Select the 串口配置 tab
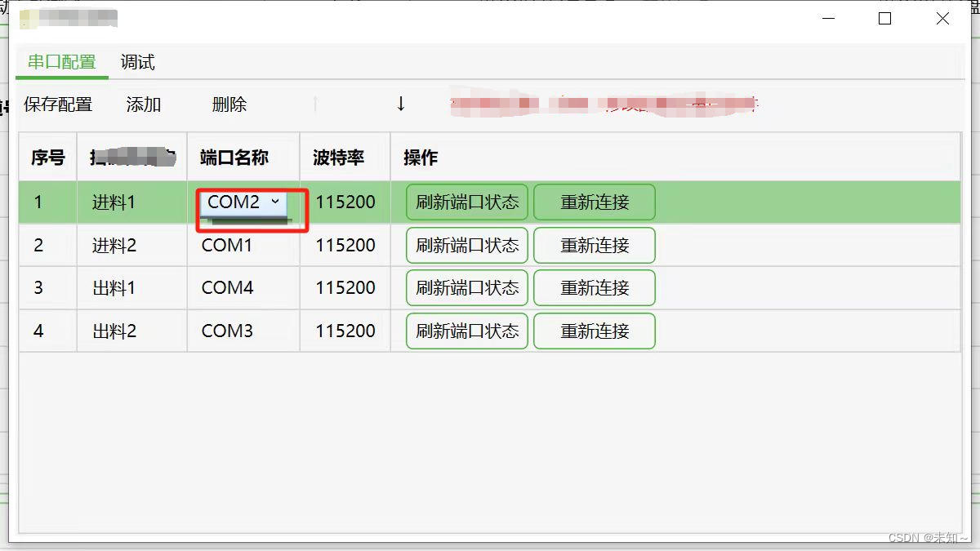The height and width of the screenshot is (551, 980). [x=62, y=62]
